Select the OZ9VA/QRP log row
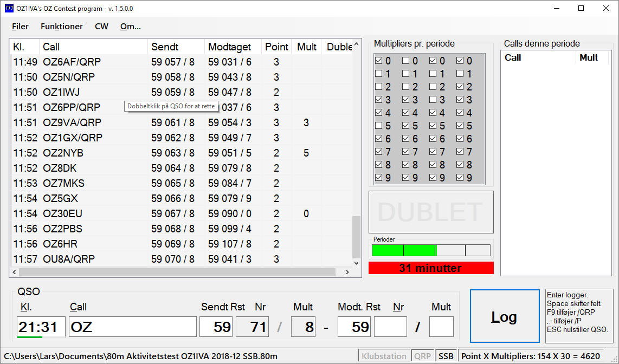 pos(181,122)
